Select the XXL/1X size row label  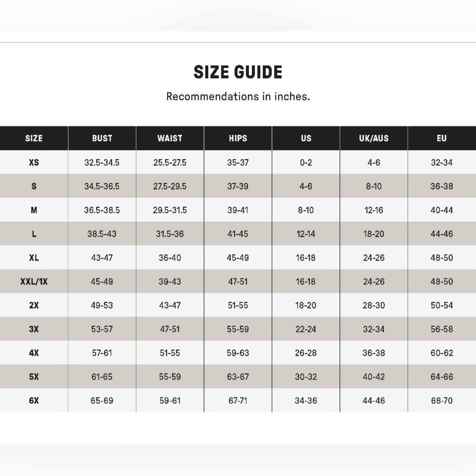[34, 281]
